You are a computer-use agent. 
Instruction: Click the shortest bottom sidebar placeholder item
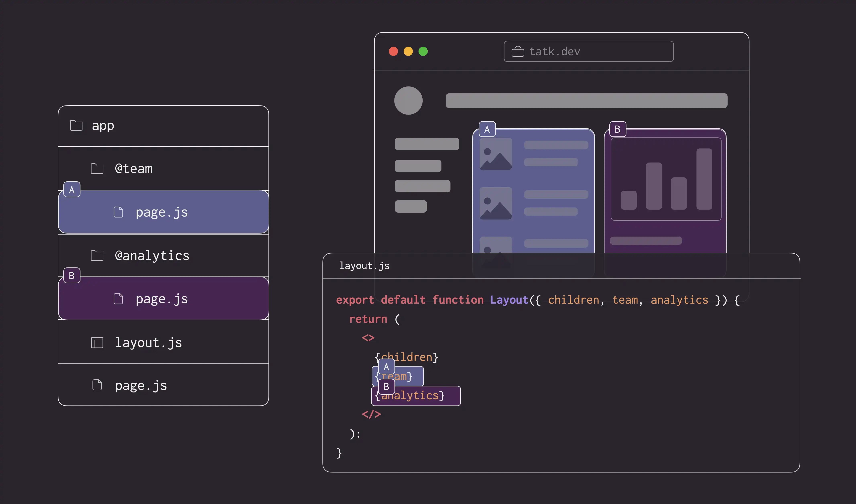411,206
